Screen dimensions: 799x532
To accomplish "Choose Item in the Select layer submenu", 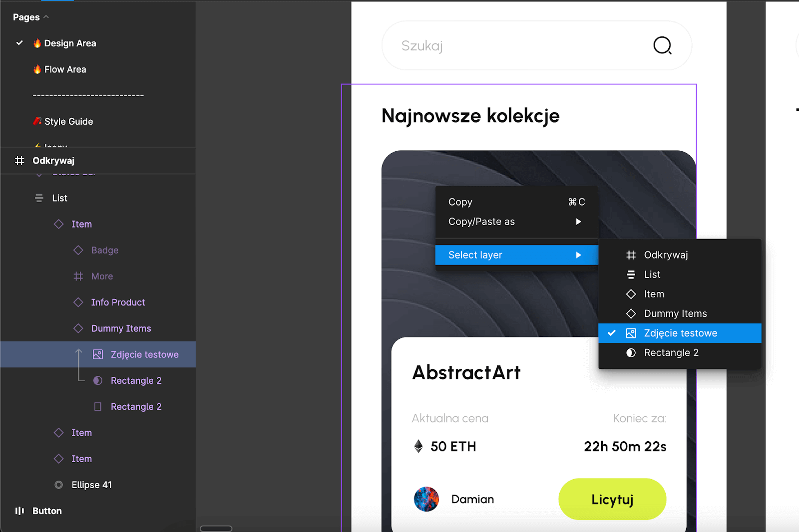I will (680, 294).
